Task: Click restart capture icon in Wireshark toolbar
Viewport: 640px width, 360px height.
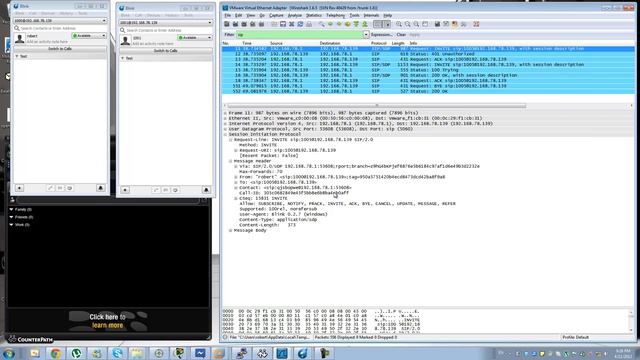Action: (x=261, y=24)
